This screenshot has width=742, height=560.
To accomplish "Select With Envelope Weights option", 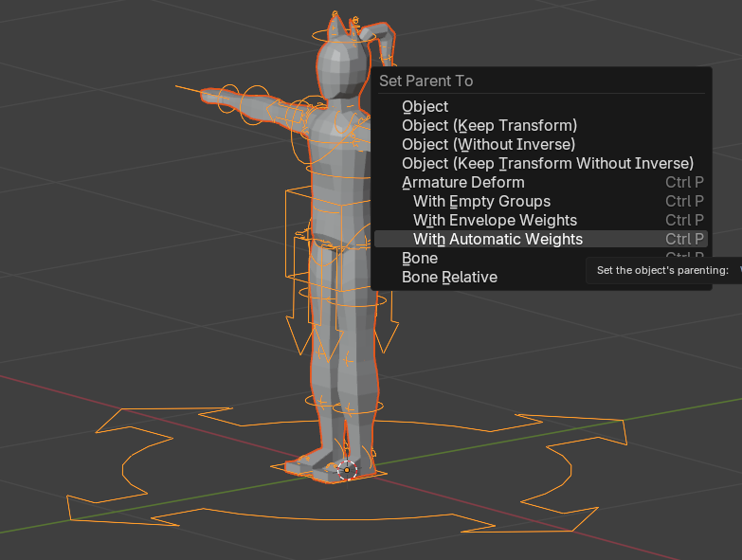I will [495, 221].
